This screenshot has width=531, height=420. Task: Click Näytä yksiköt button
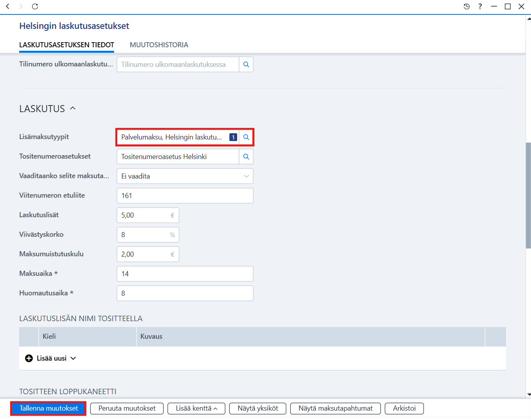click(x=258, y=408)
